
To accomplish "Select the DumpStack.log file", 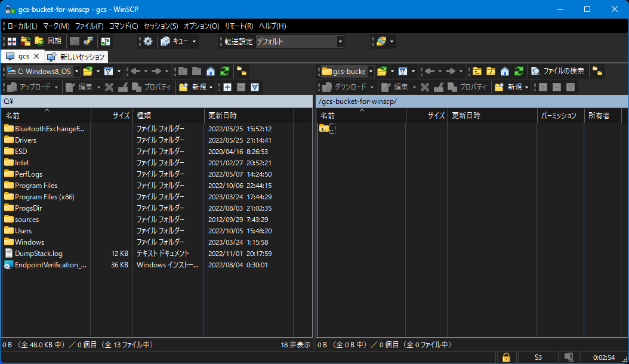I will coord(39,254).
